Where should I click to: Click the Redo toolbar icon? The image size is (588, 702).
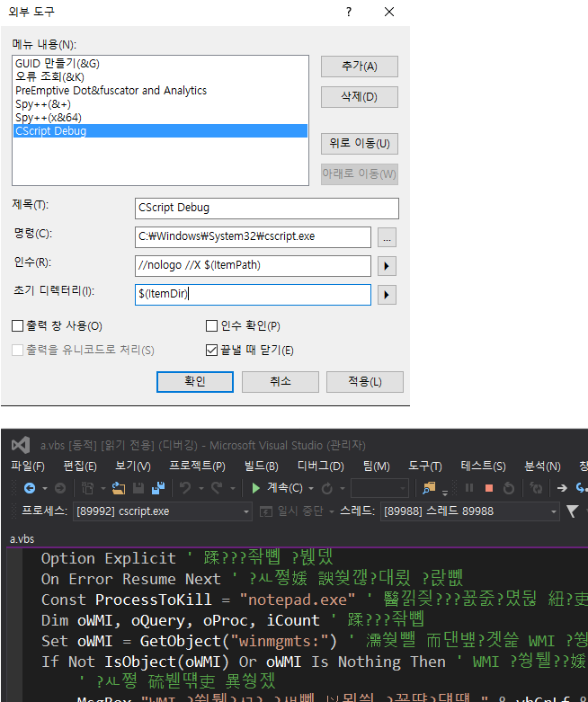(217, 488)
